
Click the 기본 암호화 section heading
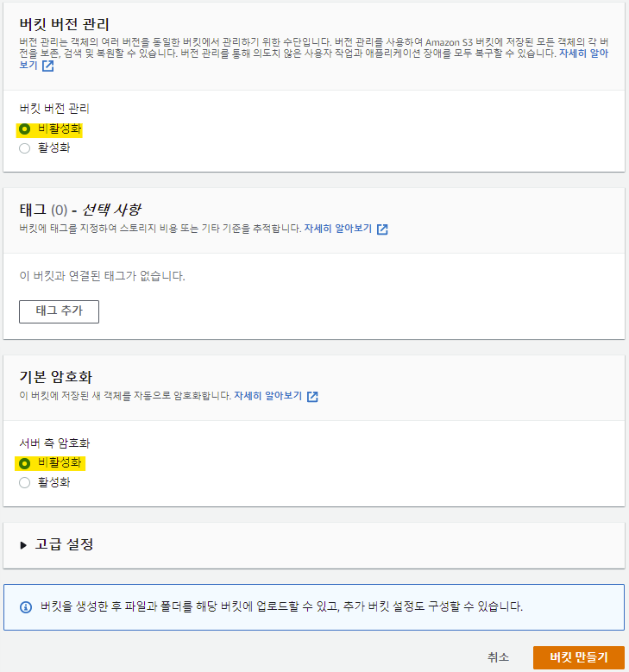56,377
